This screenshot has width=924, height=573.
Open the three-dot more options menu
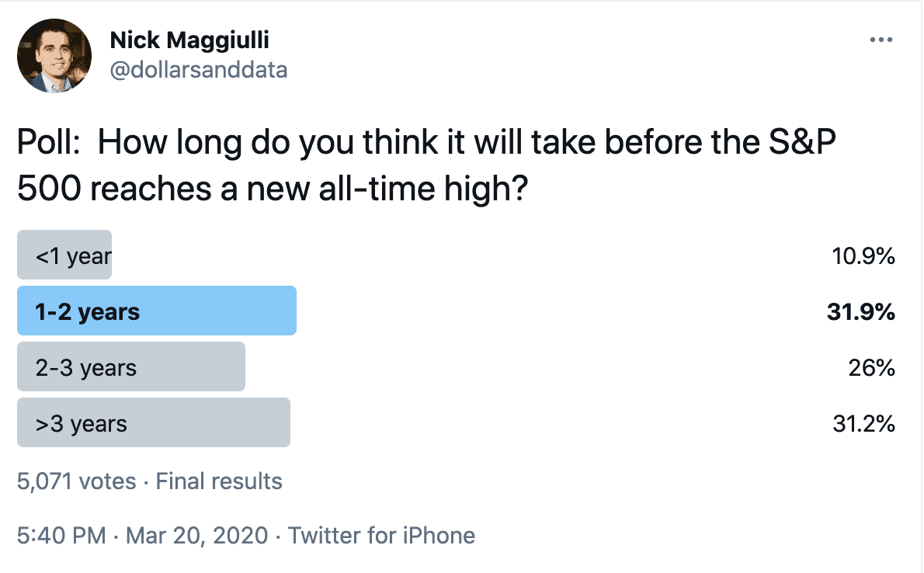tap(881, 40)
